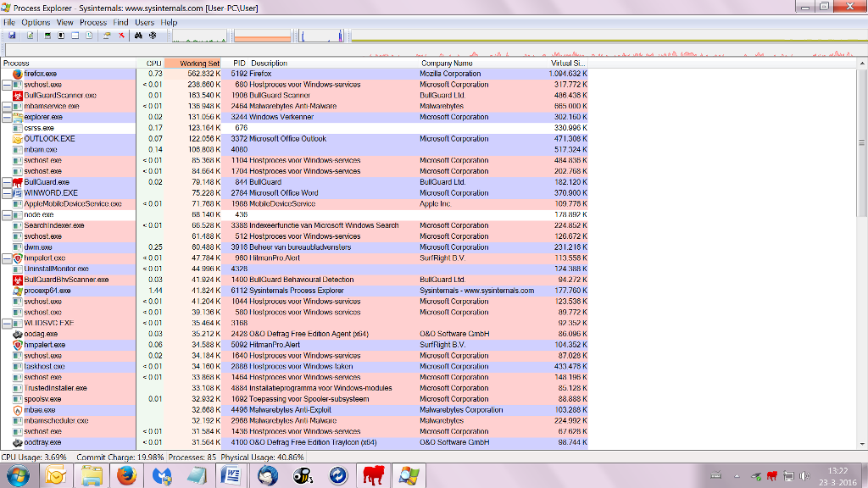Click the Refresh Now toolbar icon

(30, 36)
